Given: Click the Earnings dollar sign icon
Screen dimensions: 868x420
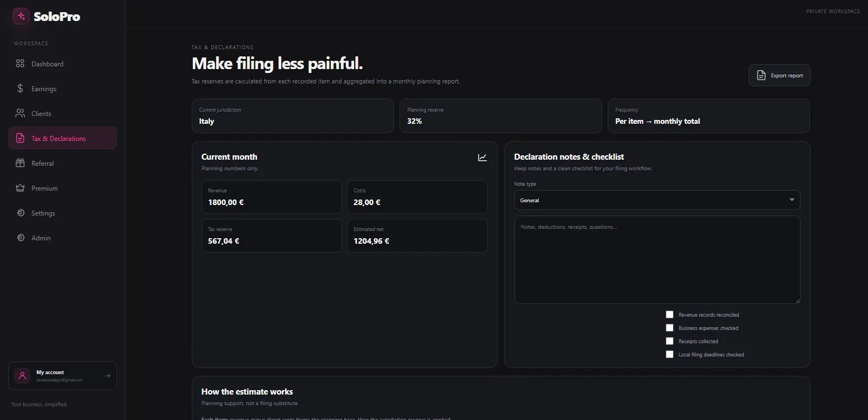Looking at the screenshot, I should tap(20, 88).
